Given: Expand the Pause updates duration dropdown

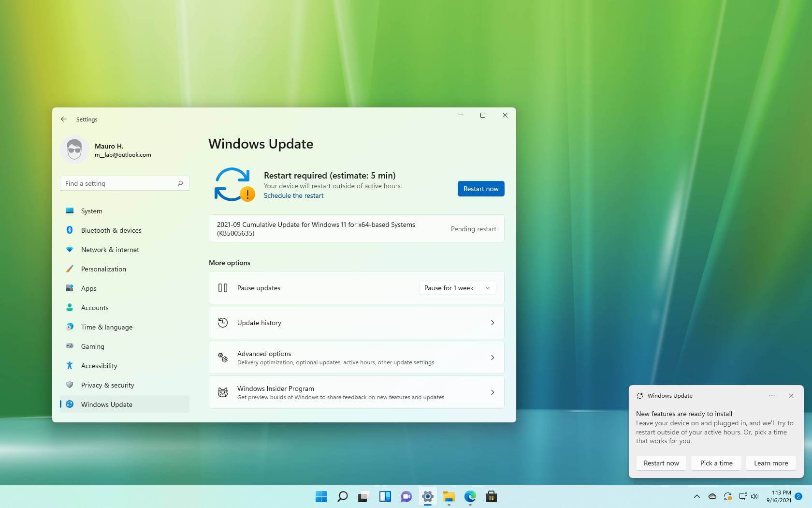Looking at the screenshot, I should (487, 288).
